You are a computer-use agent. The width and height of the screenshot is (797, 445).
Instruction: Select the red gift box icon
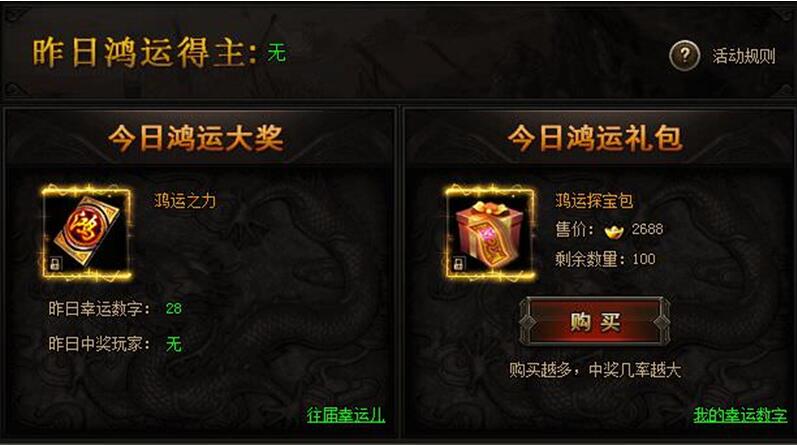click(490, 233)
